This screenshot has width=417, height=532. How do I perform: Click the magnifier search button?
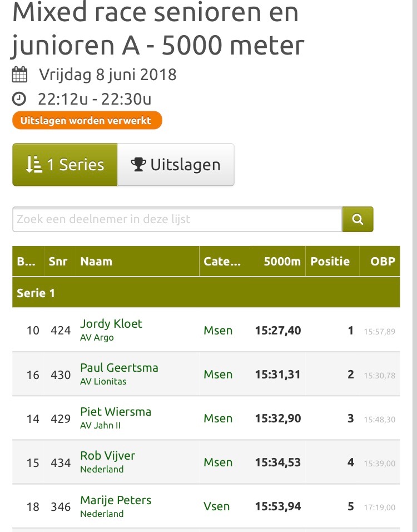pyautogui.click(x=358, y=219)
